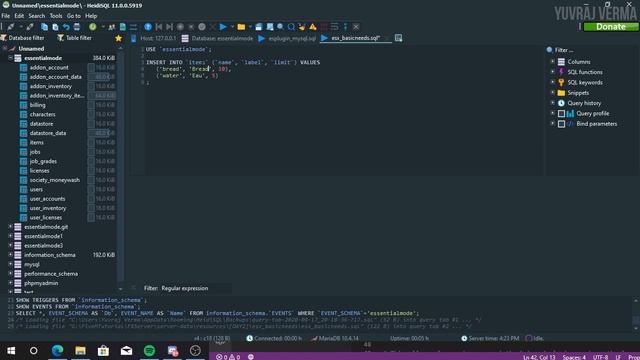Image resolution: width=640 pixels, height=360 pixels.
Task: Click the copy icon in toolbar
Action: click(44, 27)
